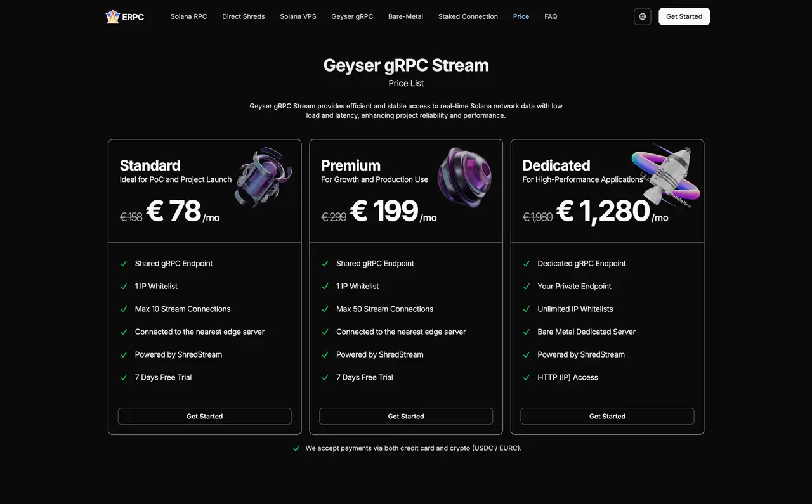Image resolution: width=812 pixels, height=504 pixels.
Task: Click Get Started under the Premium plan
Action: (406, 416)
